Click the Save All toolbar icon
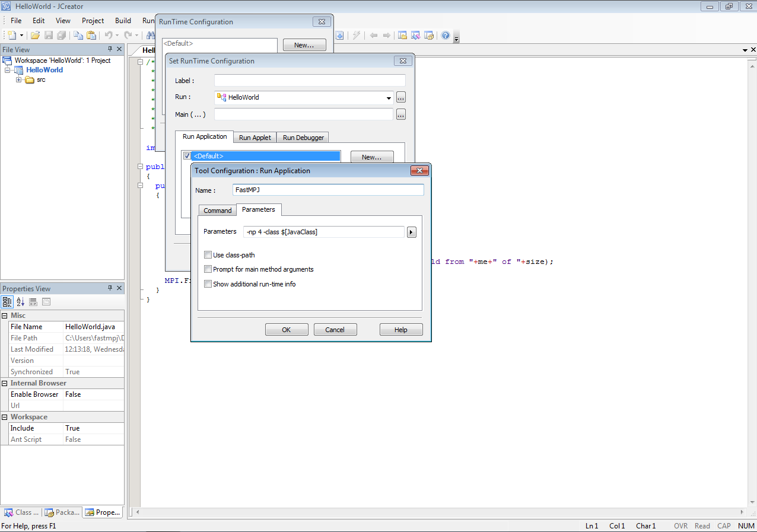 61,36
